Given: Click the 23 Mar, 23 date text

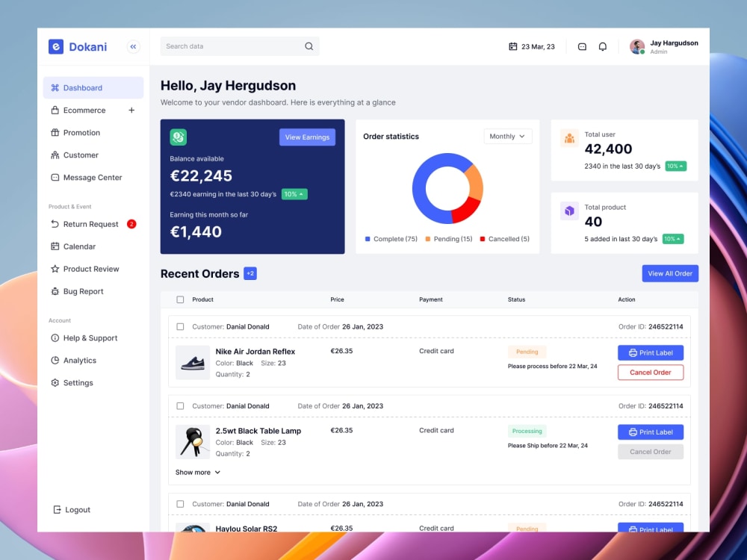Looking at the screenshot, I should 538,46.
